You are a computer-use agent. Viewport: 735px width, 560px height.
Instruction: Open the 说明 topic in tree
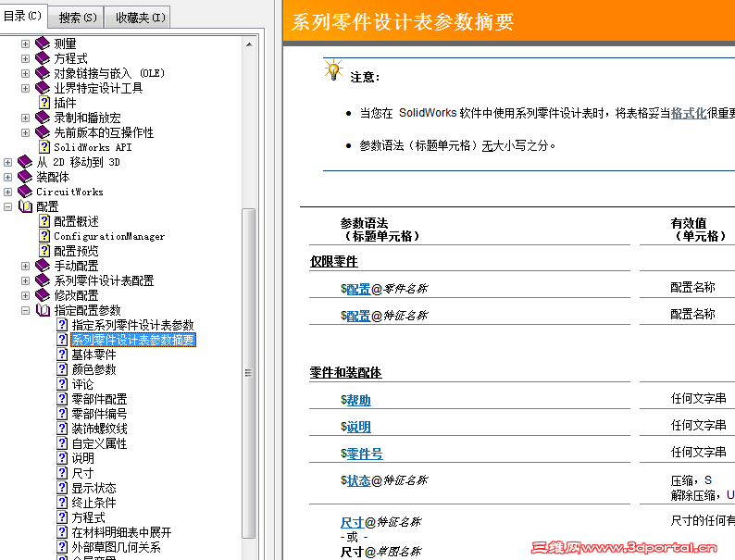(x=82, y=458)
